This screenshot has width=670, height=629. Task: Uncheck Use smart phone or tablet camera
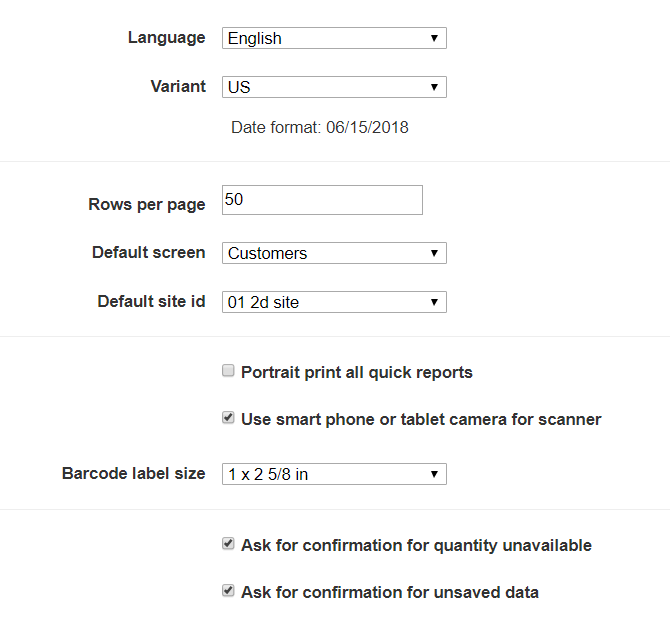[x=228, y=417]
